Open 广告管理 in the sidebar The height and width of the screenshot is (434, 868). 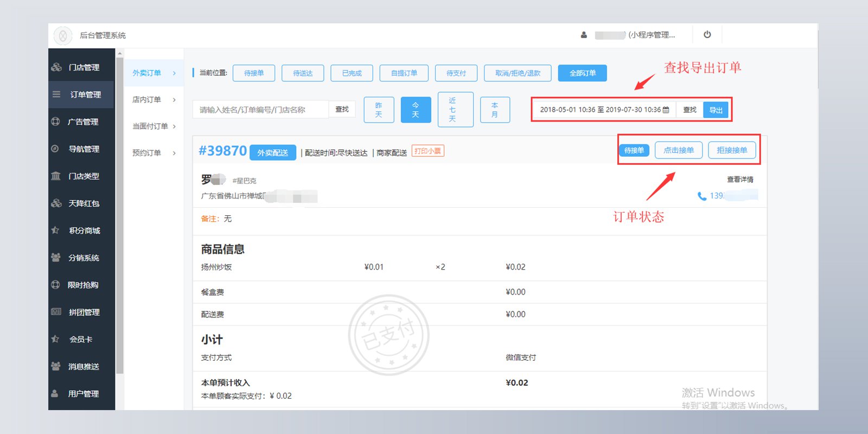(82, 122)
